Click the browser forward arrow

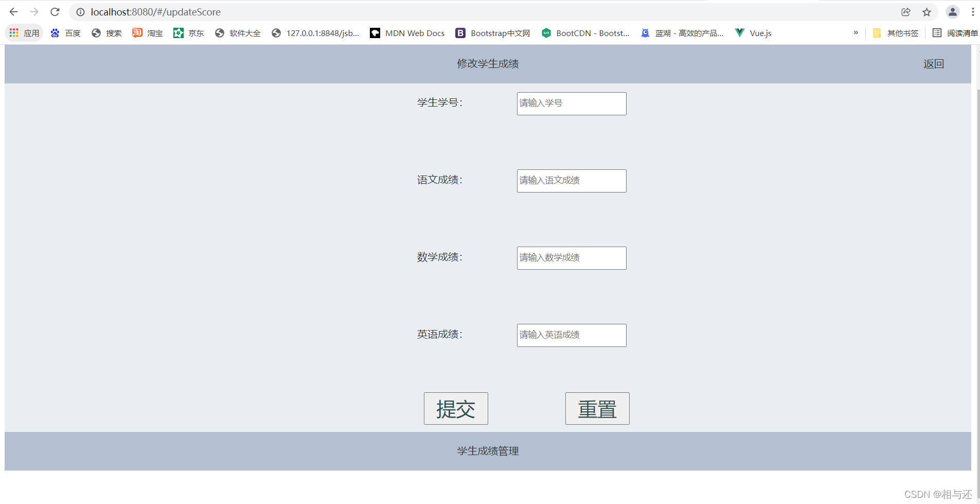click(x=34, y=12)
